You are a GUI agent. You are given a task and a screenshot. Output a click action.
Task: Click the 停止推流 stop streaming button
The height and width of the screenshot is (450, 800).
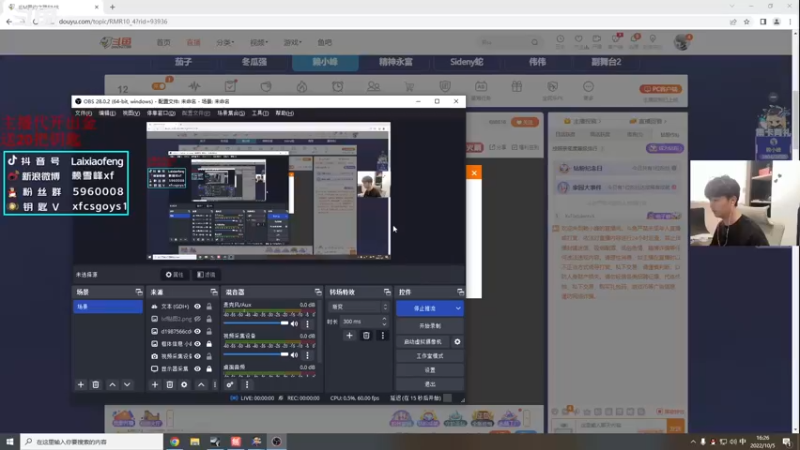[424, 308]
